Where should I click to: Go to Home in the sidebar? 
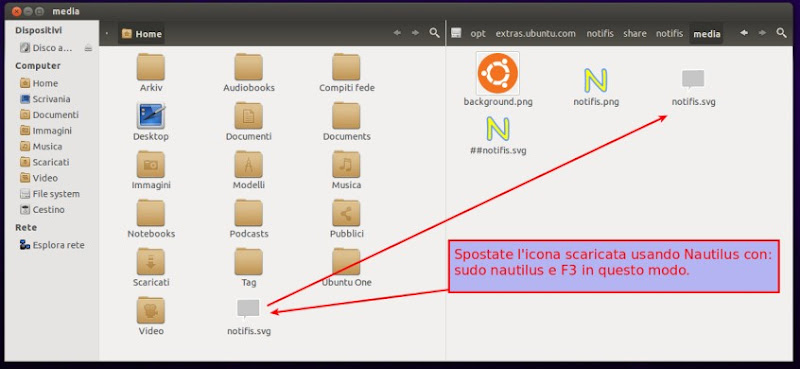[x=39, y=83]
